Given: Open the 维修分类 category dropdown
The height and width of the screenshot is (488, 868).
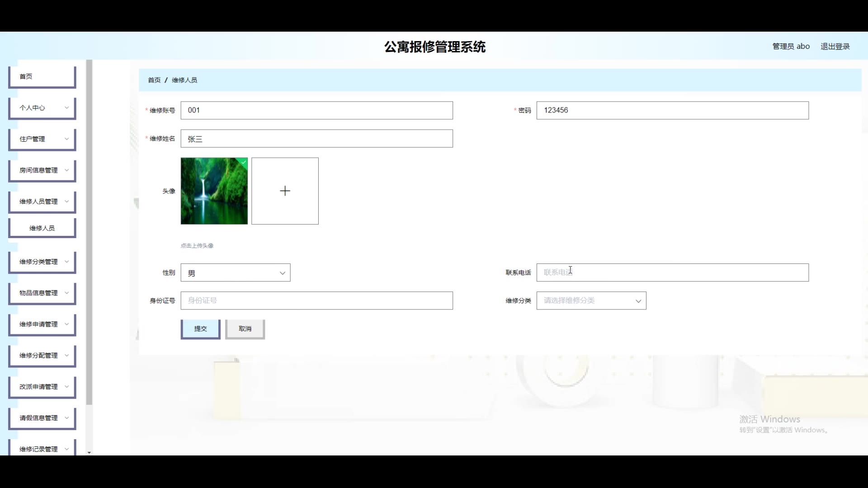Looking at the screenshot, I should [591, 300].
